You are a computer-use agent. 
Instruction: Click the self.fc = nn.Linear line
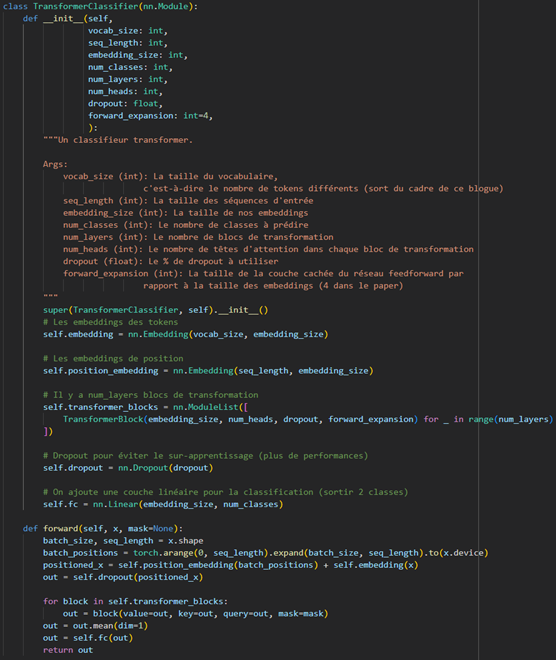coord(163,504)
